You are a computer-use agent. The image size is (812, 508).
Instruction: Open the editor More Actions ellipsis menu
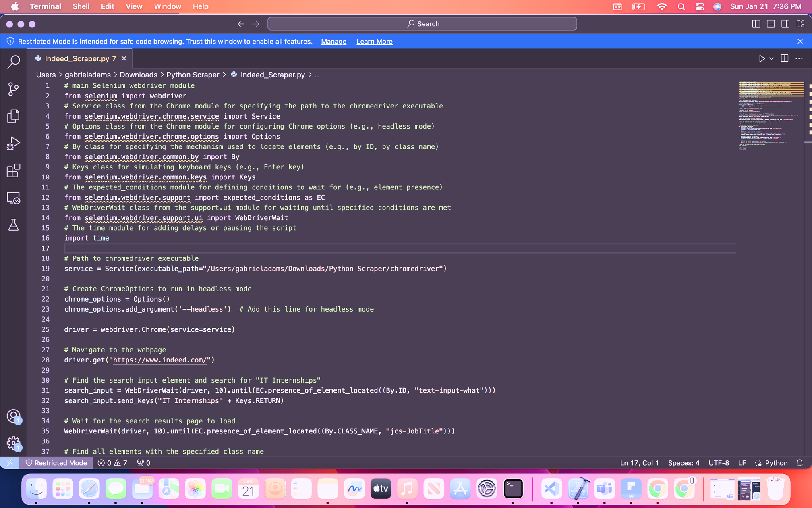[x=799, y=59]
